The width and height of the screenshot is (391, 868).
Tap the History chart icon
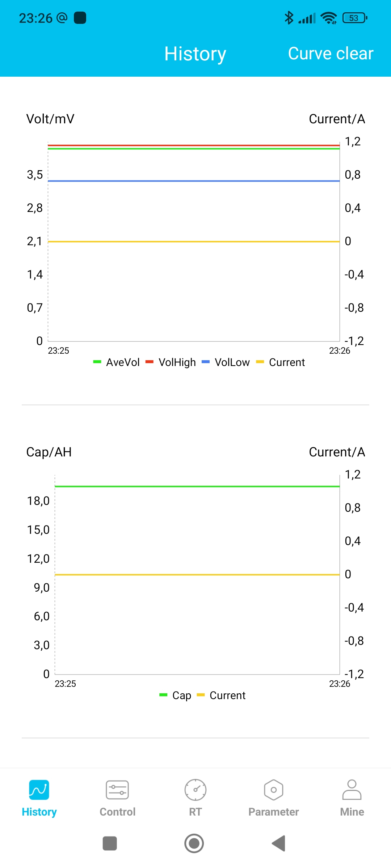(x=39, y=790)
